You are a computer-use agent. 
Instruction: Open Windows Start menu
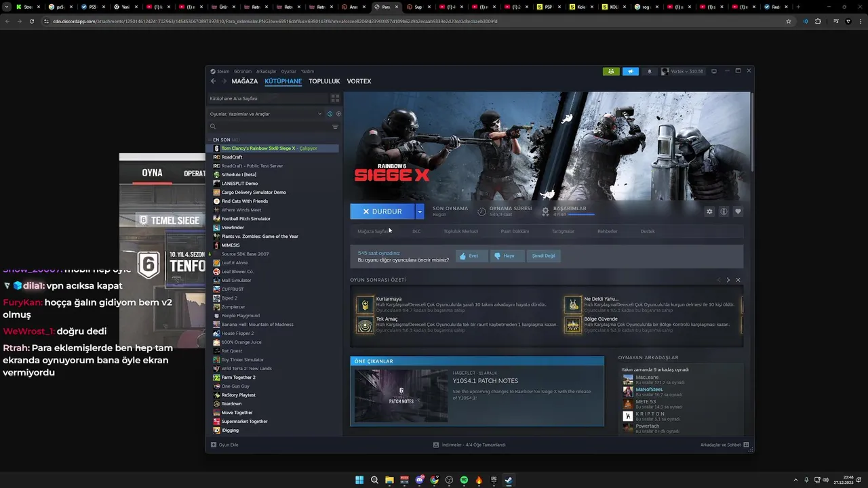pyautogui.click(x=359, y=480)
